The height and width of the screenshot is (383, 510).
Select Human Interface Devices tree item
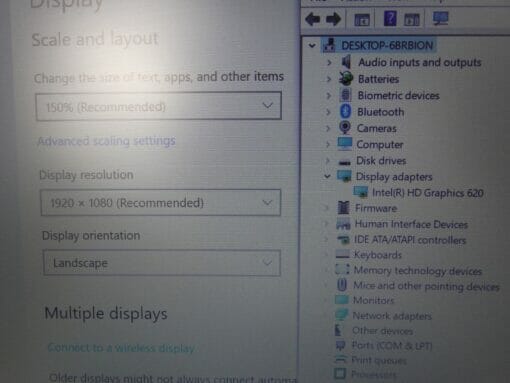point(411,224)
